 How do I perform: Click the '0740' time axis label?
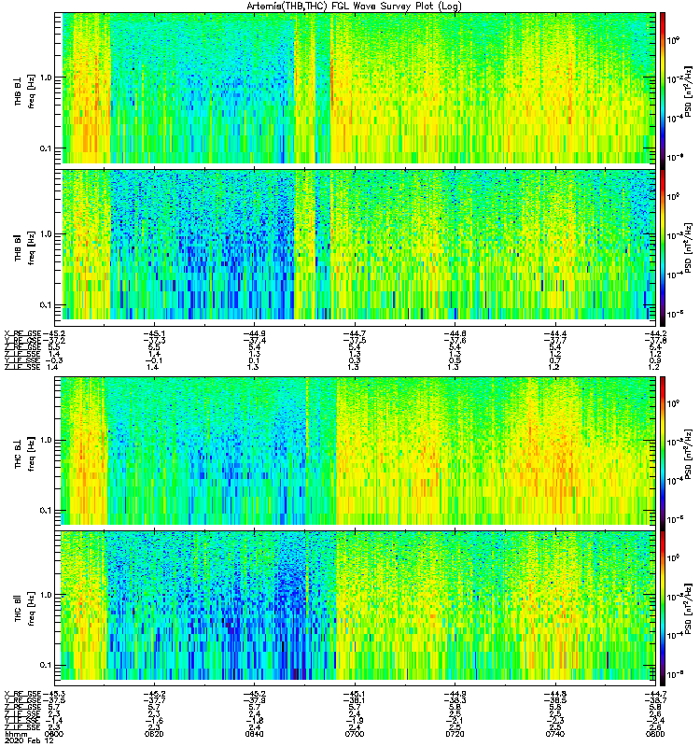pyautogui.click(x=554, y=734)
